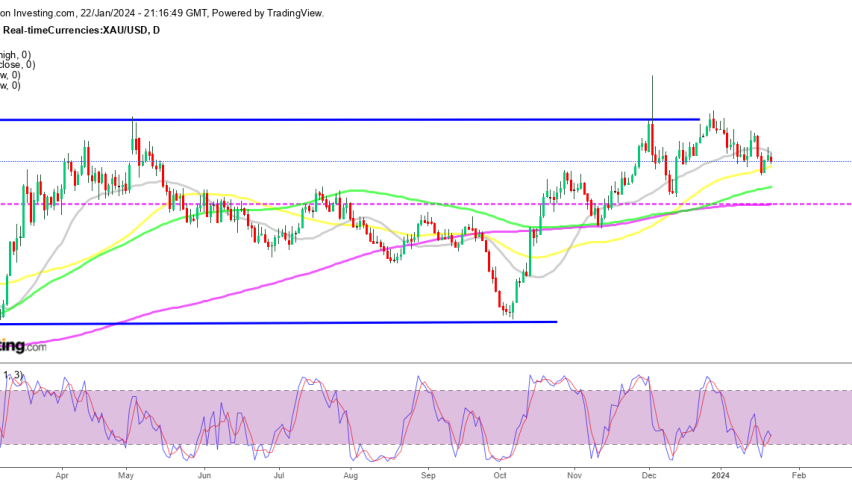Click the 2024 label on time axis
Image resolution: width=852 pixels, height=485 pixels.
click(721, 475)
